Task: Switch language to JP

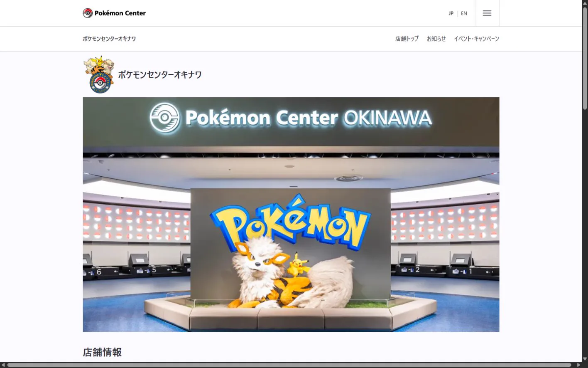Action: click(x=451, y=13)
